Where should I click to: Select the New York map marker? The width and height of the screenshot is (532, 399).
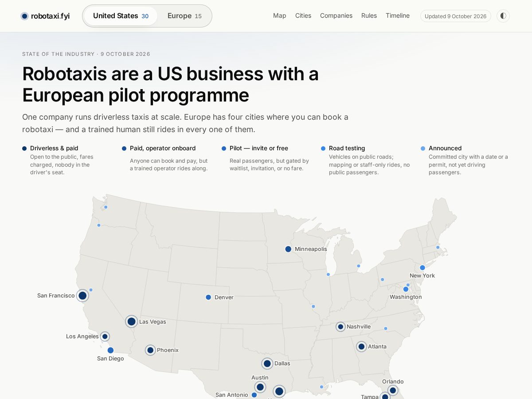[x=422, y=268]
